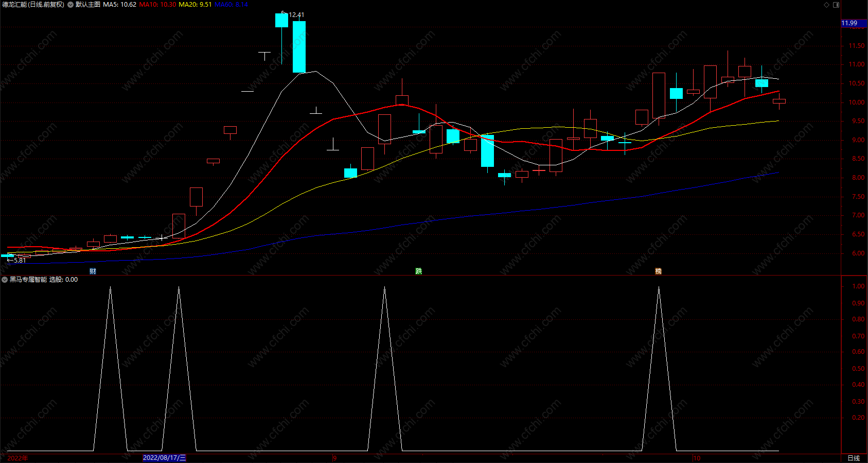868x463 pixels.
Task: Click the 2022年 label on time axis
Action: tap(17, 458)
